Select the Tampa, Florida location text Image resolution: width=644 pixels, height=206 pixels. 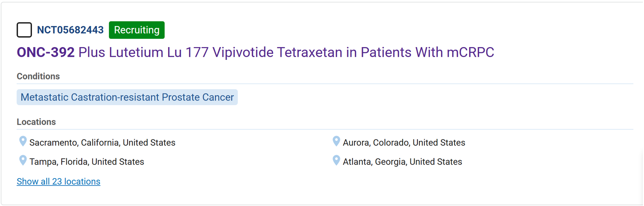pos(87,162)
